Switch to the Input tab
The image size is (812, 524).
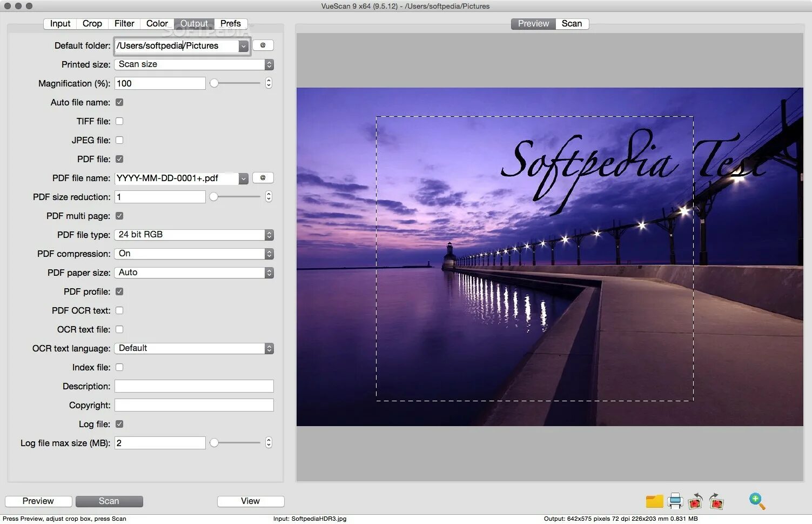click(60, 24)
